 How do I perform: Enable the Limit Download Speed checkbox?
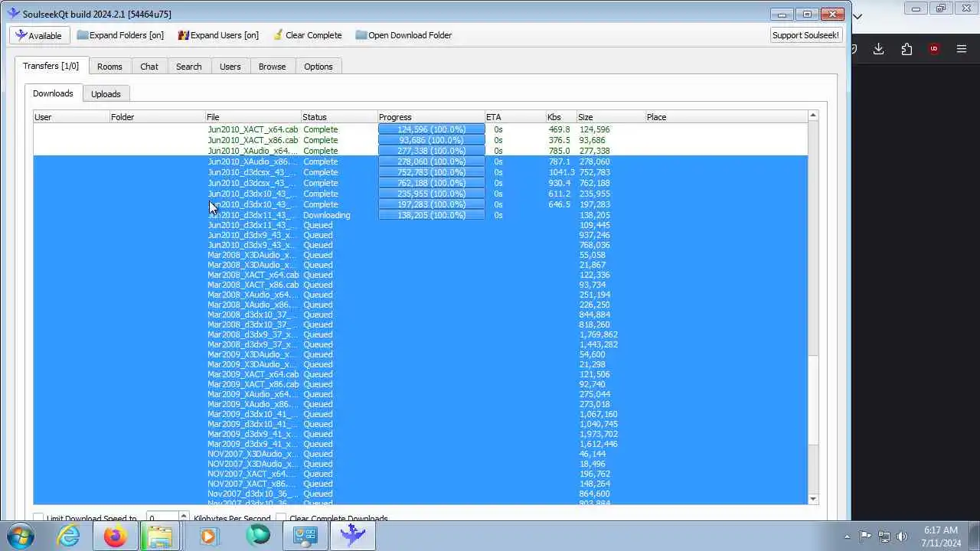click(x=38, y=519)
